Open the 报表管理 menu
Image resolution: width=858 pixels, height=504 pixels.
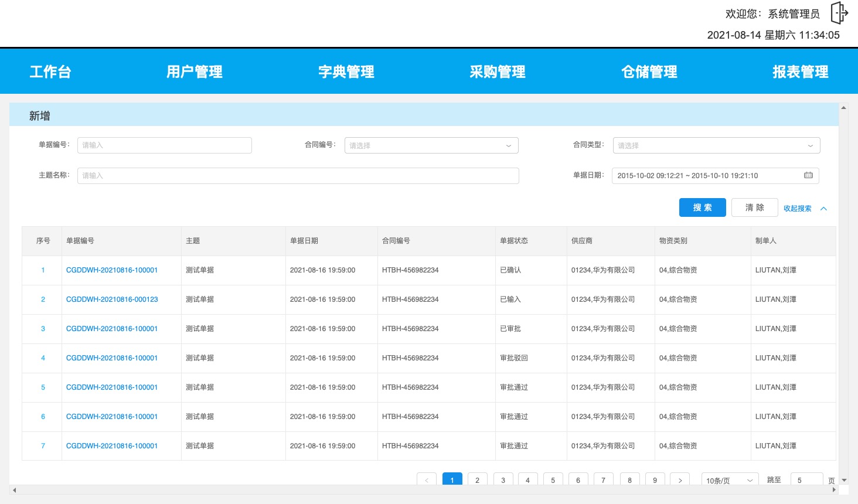click(801, 71)
